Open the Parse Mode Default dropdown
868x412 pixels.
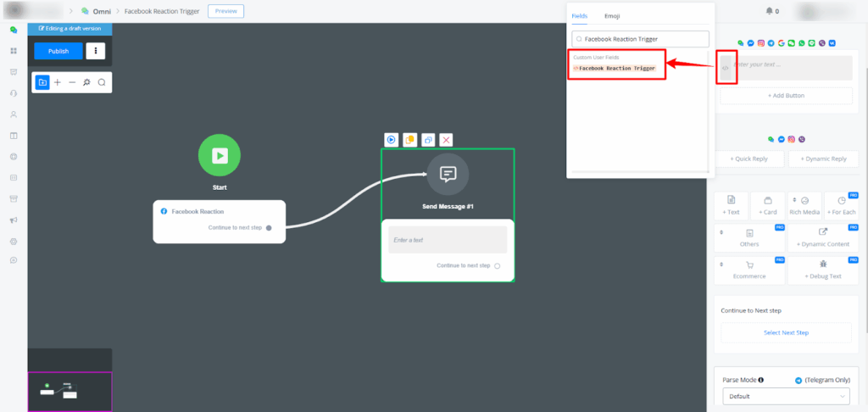pyautogui.click(x=786, y=395)
